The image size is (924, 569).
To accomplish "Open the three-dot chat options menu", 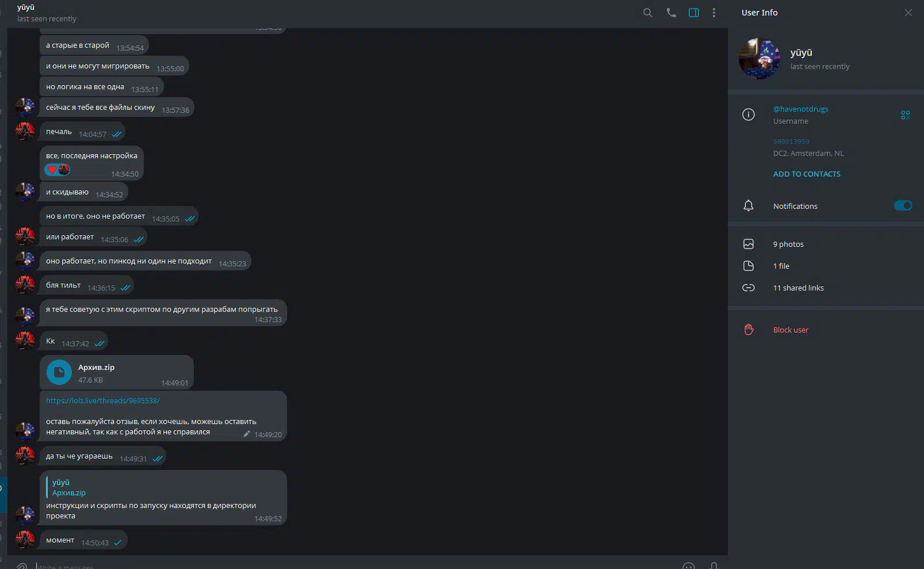I will pyautogui.click(x=714, y=13).
